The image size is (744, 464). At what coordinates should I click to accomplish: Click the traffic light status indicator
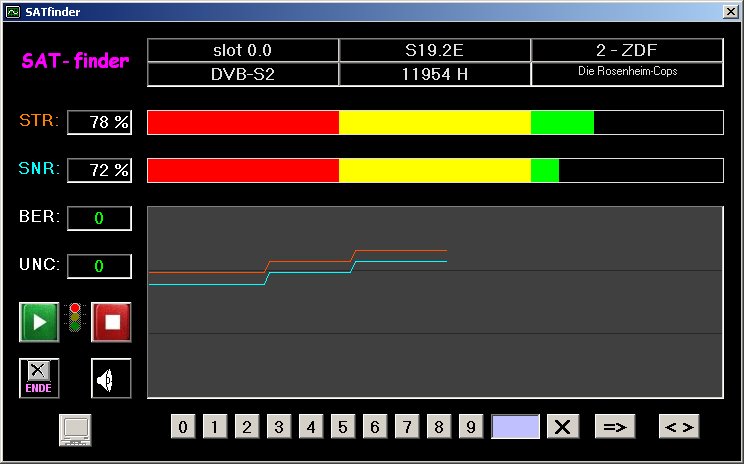point(75,318)
